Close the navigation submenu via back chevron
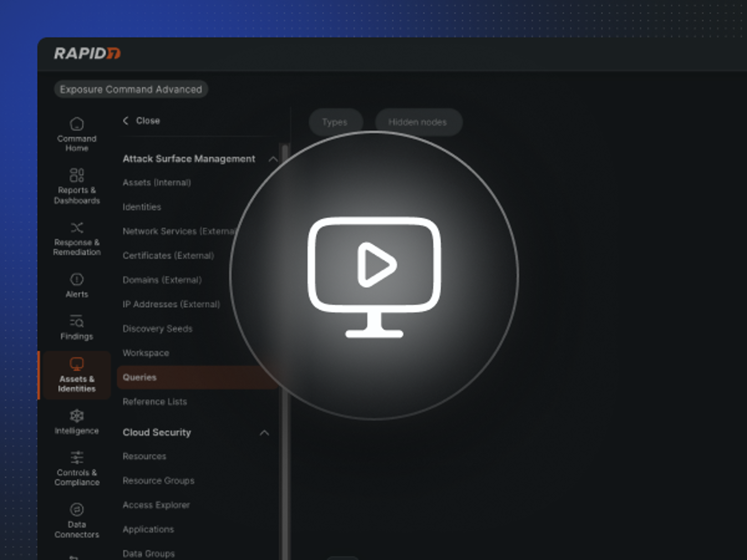Image resolution: width=747 pixels, height=560 pixels. pyautogui.click(x=126, y=121)
